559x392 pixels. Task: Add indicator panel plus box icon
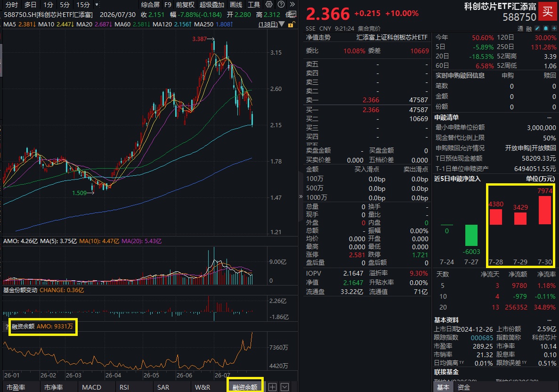[x=272, y=387]
